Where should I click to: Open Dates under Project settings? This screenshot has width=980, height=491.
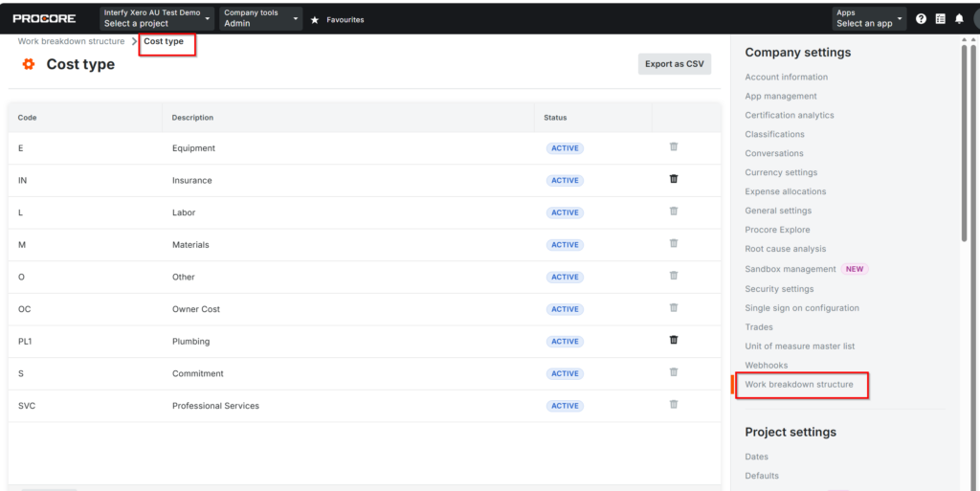pyautogui.click(x=757, y=457)
